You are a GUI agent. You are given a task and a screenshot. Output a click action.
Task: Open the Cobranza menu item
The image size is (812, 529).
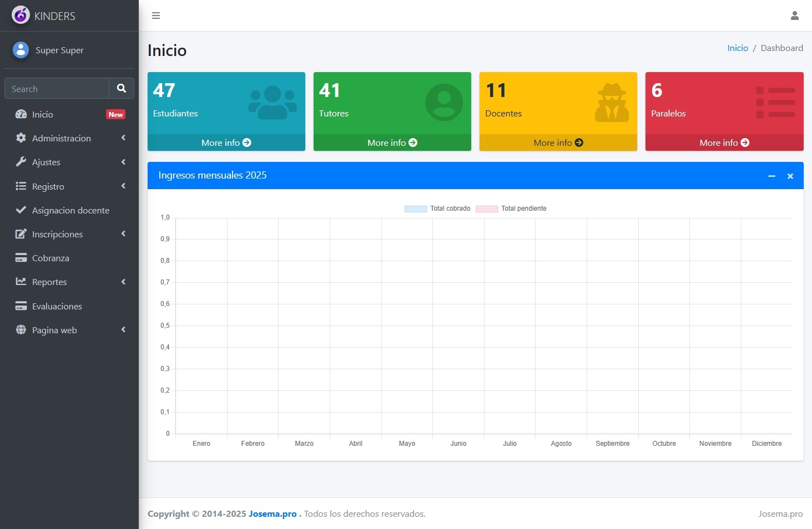click(x=51, y=258)
